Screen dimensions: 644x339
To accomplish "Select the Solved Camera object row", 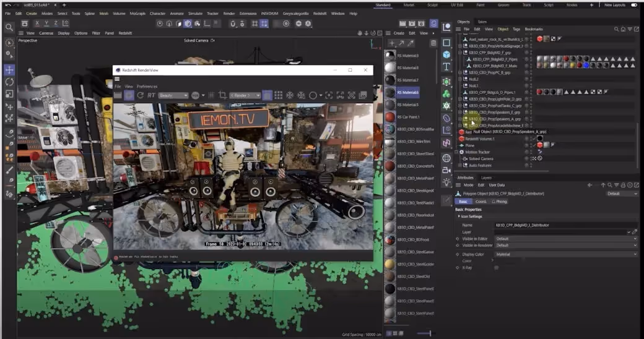I will tap(481, 159).
